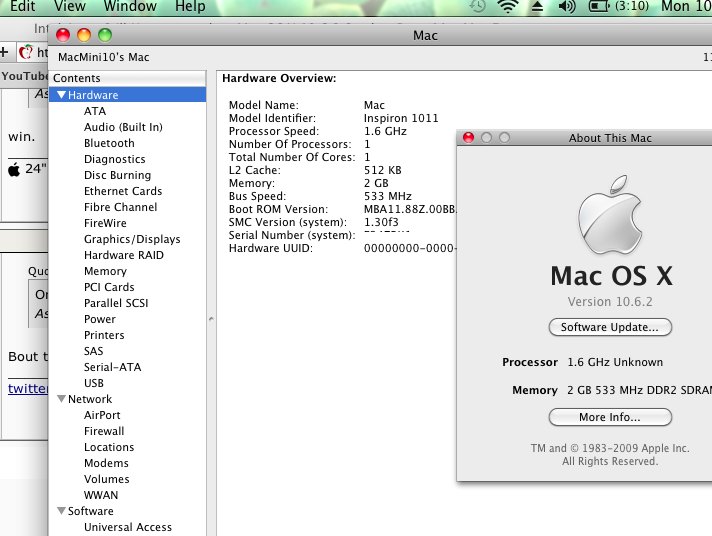Click the Software Update button
The width and height of the screenshot is (712, 536).
click(x=610, y=327)
